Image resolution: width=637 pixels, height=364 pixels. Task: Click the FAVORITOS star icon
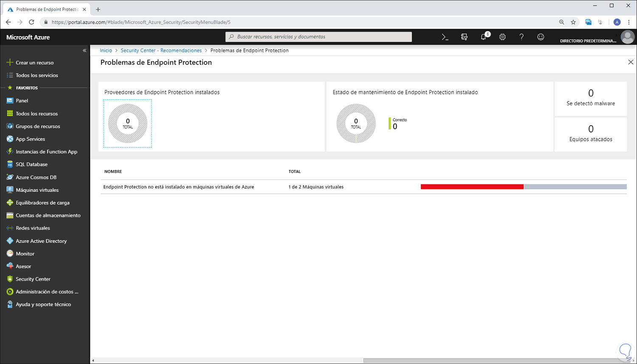coord(10,88)
